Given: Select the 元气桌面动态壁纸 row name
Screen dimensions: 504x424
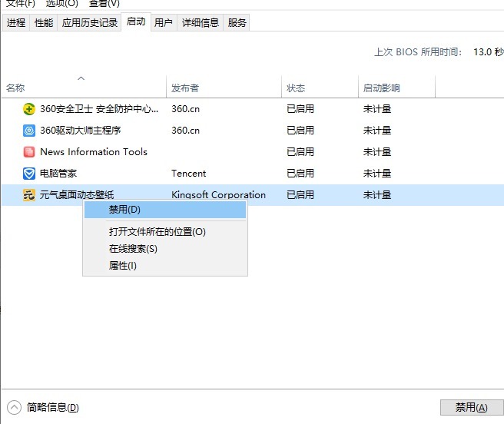Looking at the screenshot, I should (x=77, y=195).
